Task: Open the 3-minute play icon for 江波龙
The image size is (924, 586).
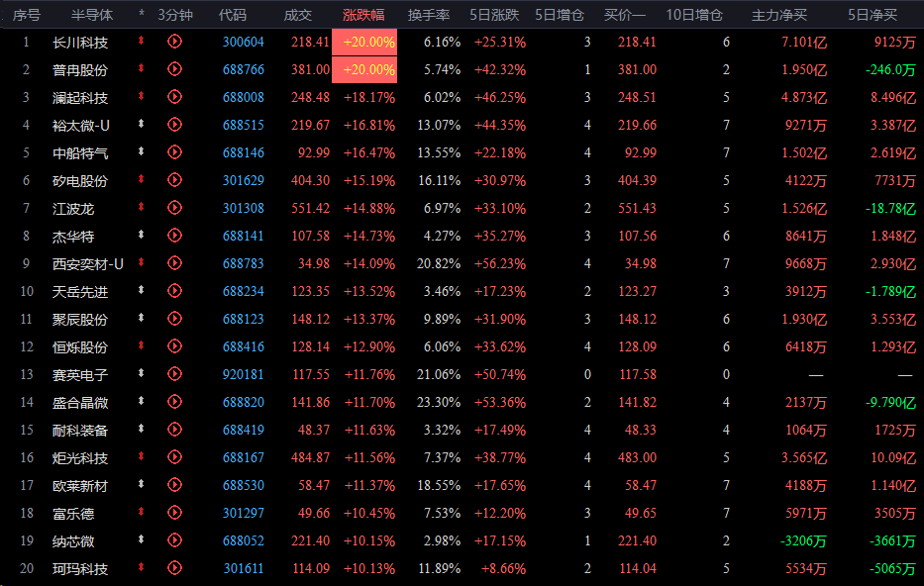Action: [x=174, y=207]
